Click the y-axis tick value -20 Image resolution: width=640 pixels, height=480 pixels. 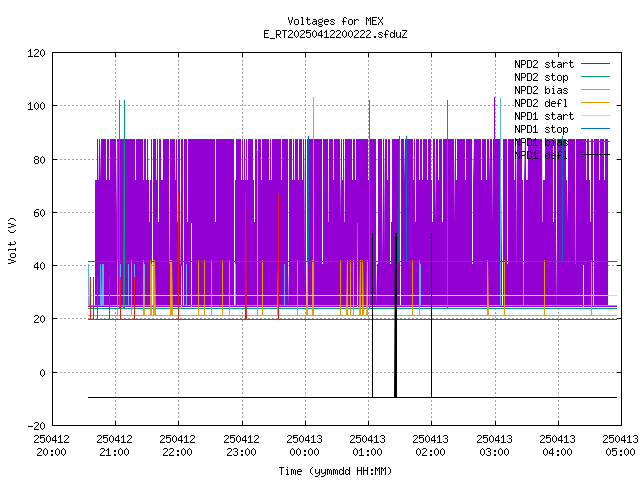(x=36, y=426)
